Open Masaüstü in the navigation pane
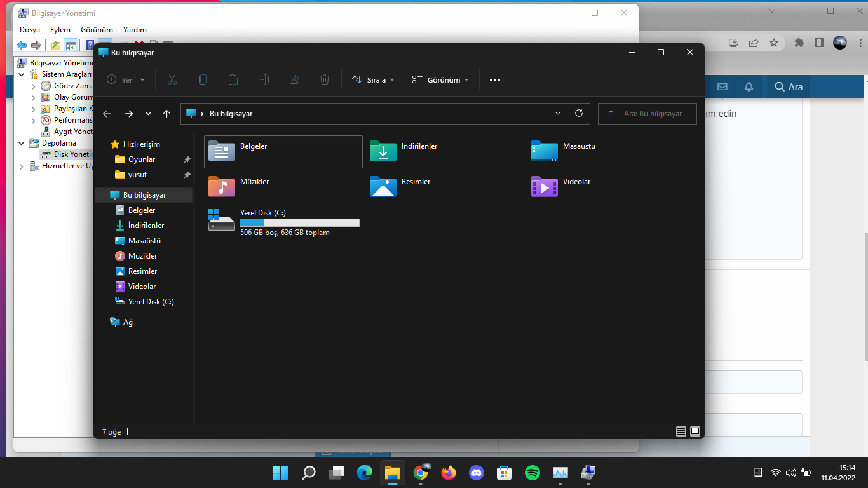The height and width of the screenshot is (488, 868). point(144,241)
